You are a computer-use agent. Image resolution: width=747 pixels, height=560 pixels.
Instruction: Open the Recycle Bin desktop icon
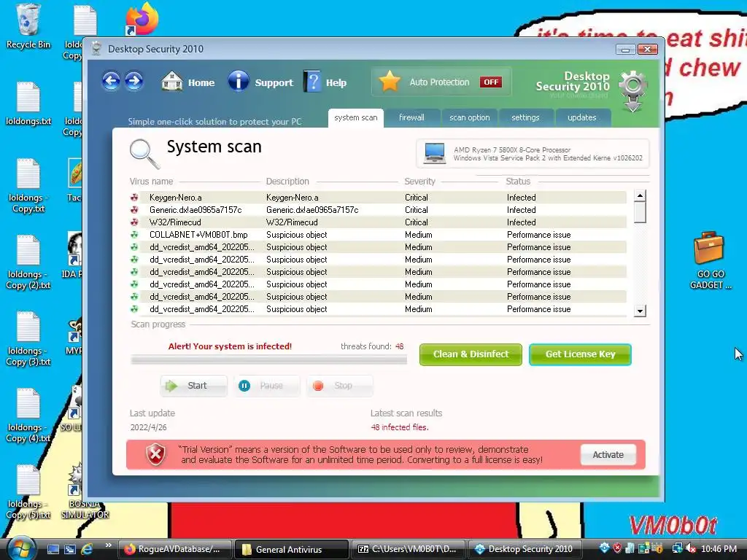coord(28,27)
